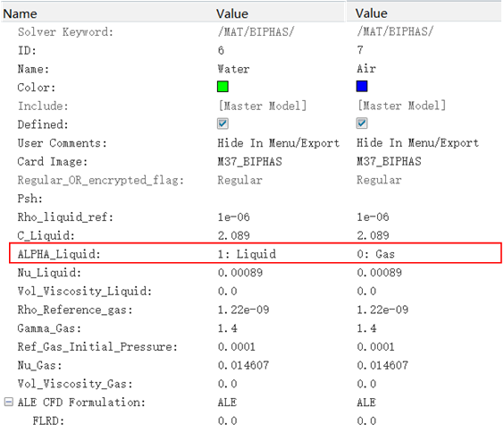Click the blue Air color swatch
Viewport: 504px width, 433px height.
(x=362, y=86)
